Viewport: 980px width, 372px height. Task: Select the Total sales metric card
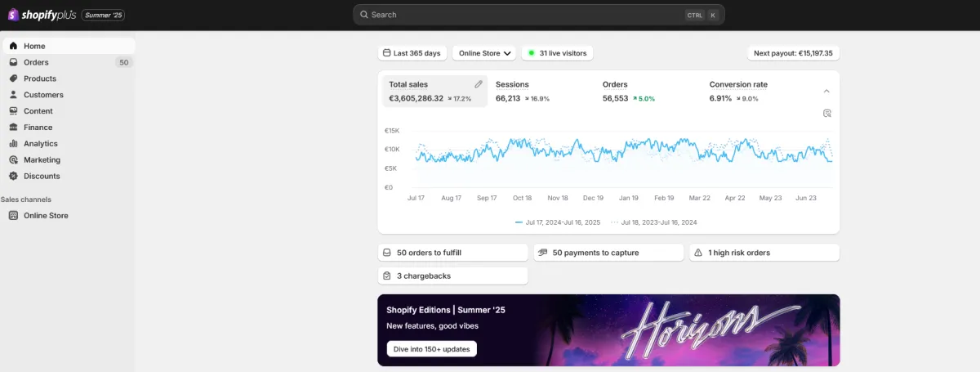click(x=434, y=92)
